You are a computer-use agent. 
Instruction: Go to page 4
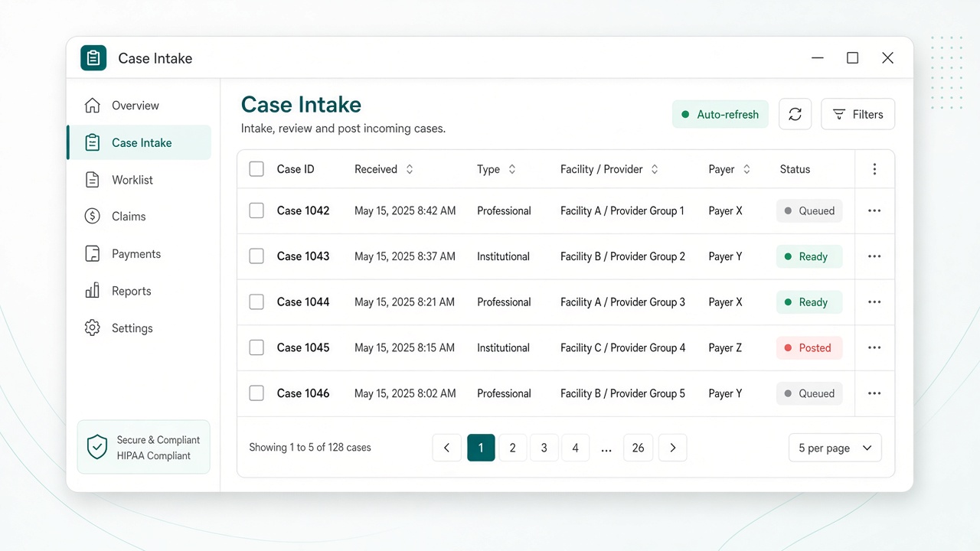click(576, 448)
